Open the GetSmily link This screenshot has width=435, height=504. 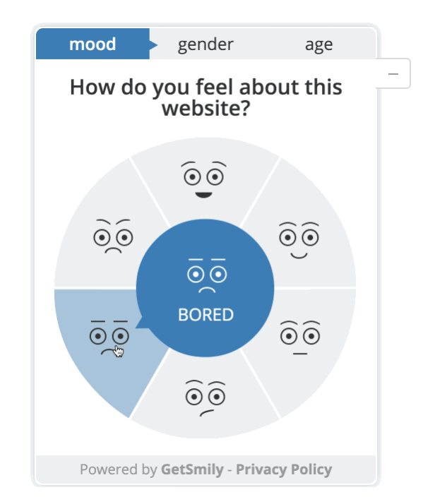click(x=192, y=469)
